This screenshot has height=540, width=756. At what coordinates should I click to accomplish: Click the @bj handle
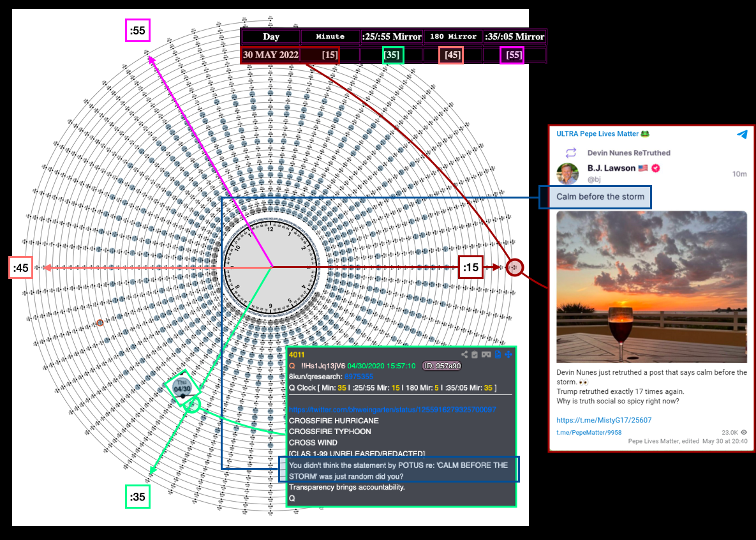click(x=594, y=179)
